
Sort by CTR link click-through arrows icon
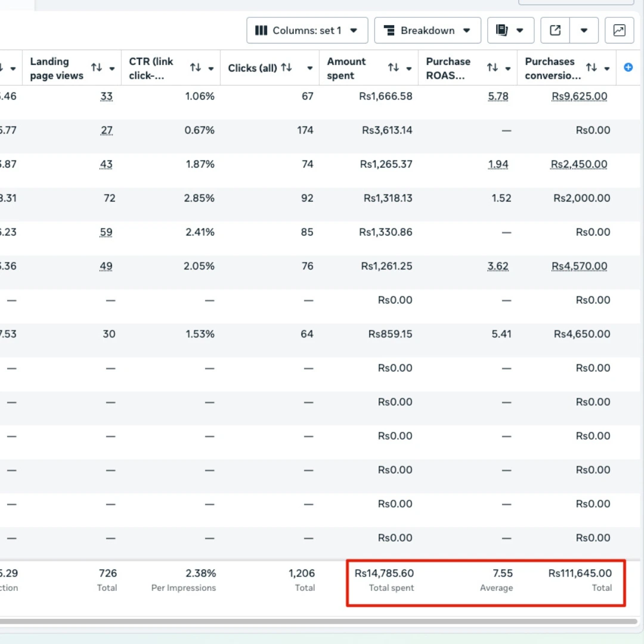pos(196,68)
